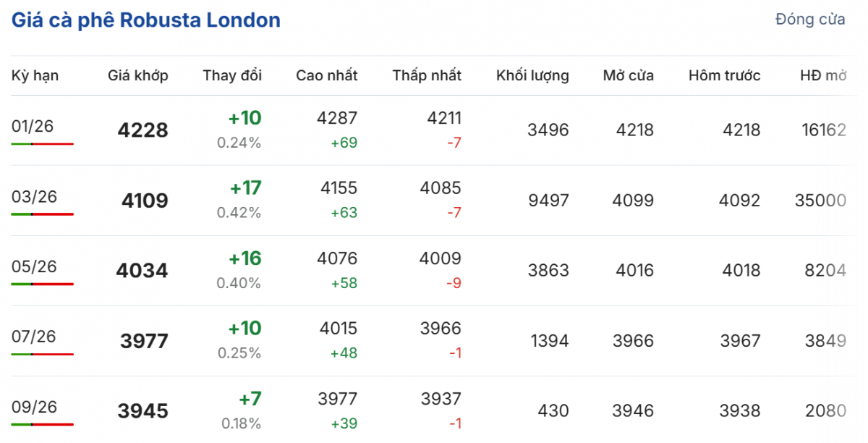868x443 pixels.
Task: Open the 01/26 contract term
Action: click(x=33, y=126)
